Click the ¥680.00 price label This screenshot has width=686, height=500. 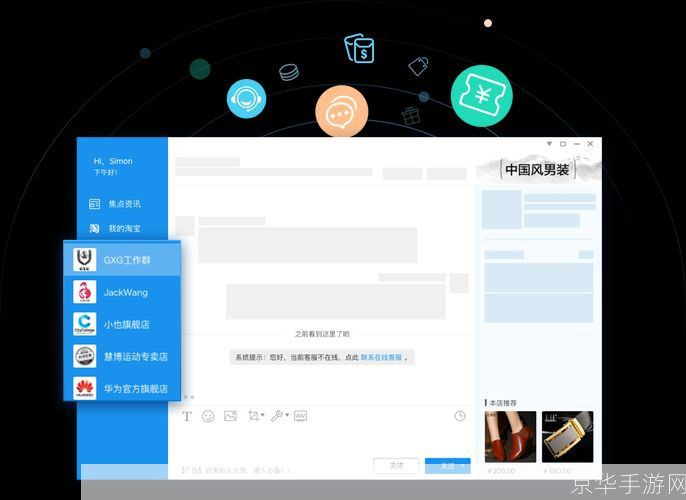[x=557, y=471]
